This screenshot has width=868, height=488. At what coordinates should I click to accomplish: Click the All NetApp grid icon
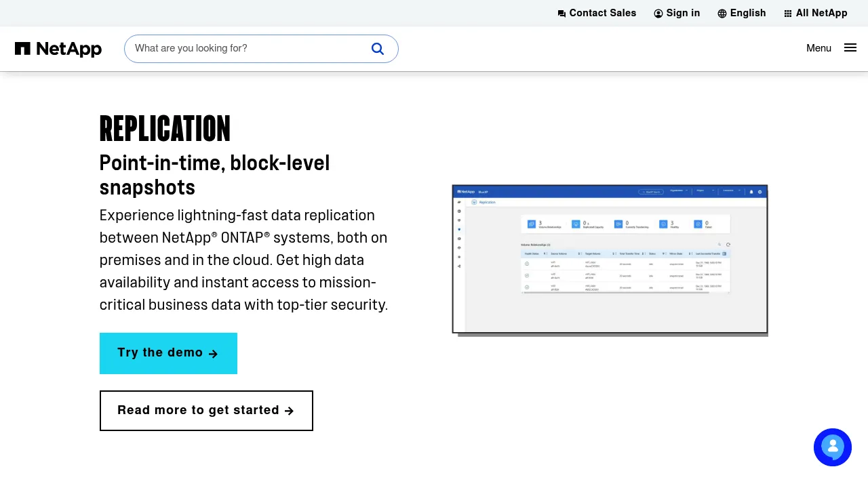coord(788,14)
